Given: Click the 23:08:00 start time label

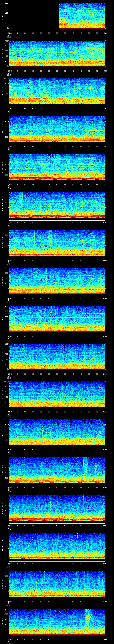Looking at the screenshot, I should [x=9, y=184].
